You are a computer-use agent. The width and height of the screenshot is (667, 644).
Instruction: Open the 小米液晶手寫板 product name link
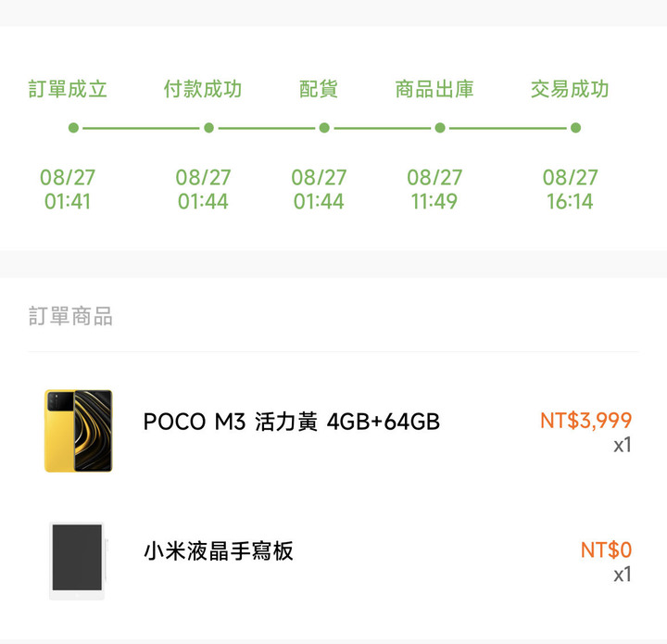coord(219,550)
